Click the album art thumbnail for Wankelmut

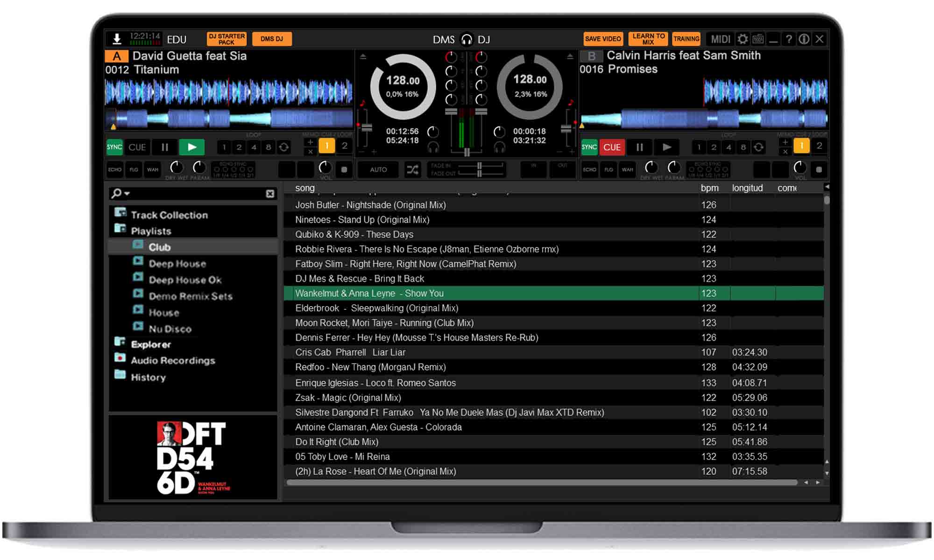(192, 458)
